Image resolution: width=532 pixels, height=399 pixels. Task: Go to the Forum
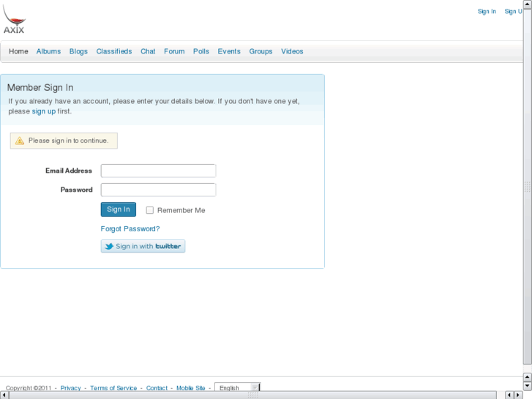[174, 51]
